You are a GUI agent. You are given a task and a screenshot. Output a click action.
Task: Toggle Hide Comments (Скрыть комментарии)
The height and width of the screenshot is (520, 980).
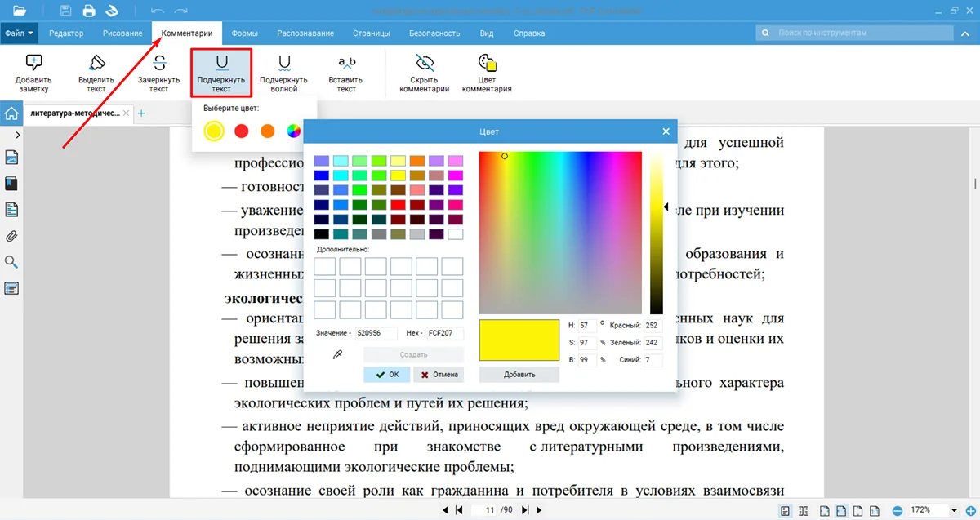click(x=425, y=73)
